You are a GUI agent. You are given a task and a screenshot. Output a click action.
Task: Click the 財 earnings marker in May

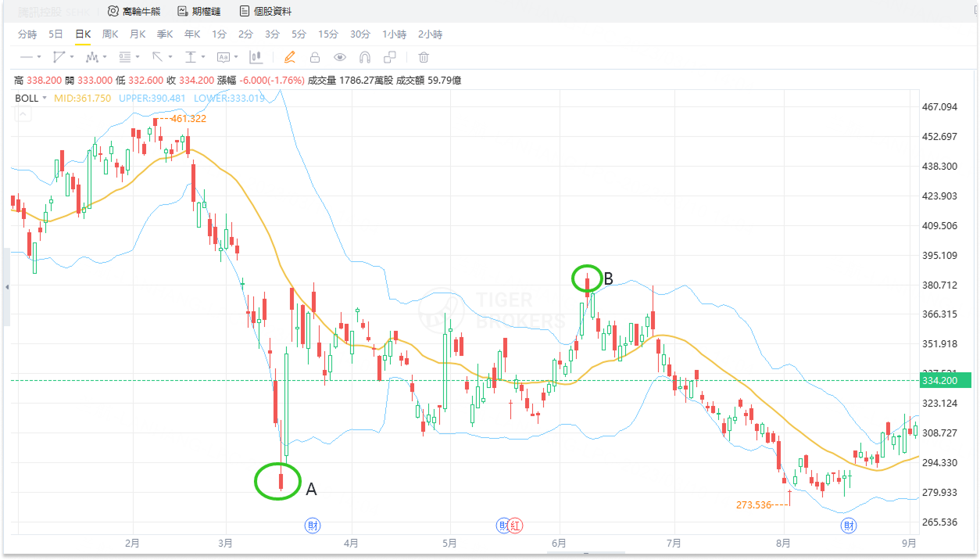pos(503,525)
